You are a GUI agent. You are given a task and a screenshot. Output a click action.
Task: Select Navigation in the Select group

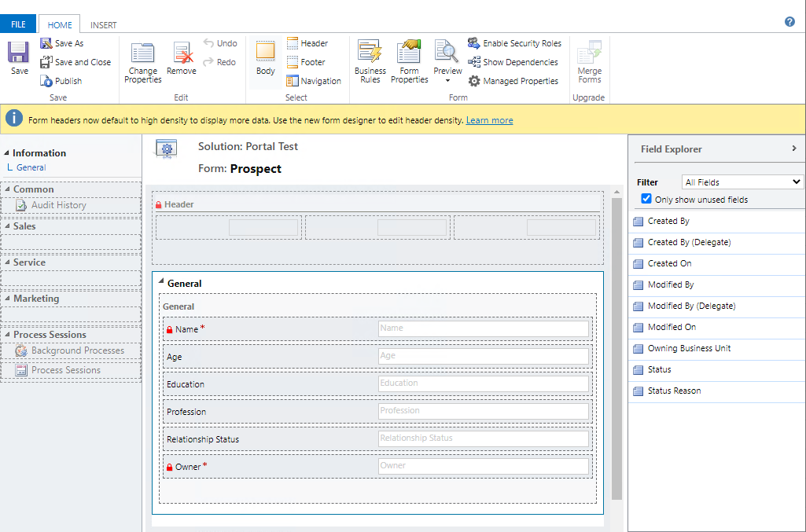[314, 80]
